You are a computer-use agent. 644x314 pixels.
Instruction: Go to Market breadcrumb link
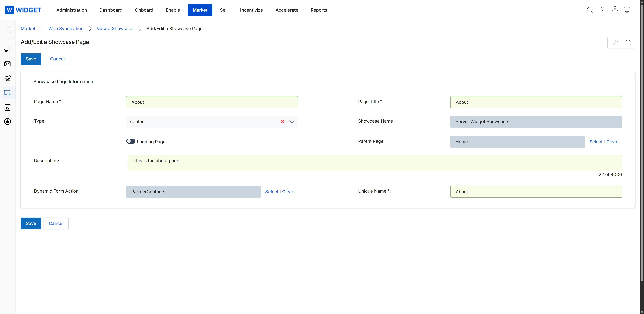pyautogui.click(x=28, y=29)
